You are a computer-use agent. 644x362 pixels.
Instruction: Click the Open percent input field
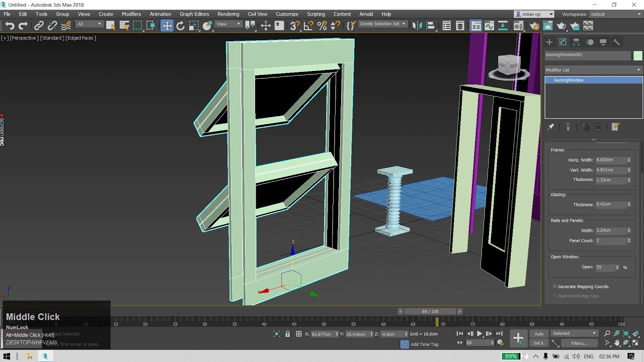(x=605, y=267)
